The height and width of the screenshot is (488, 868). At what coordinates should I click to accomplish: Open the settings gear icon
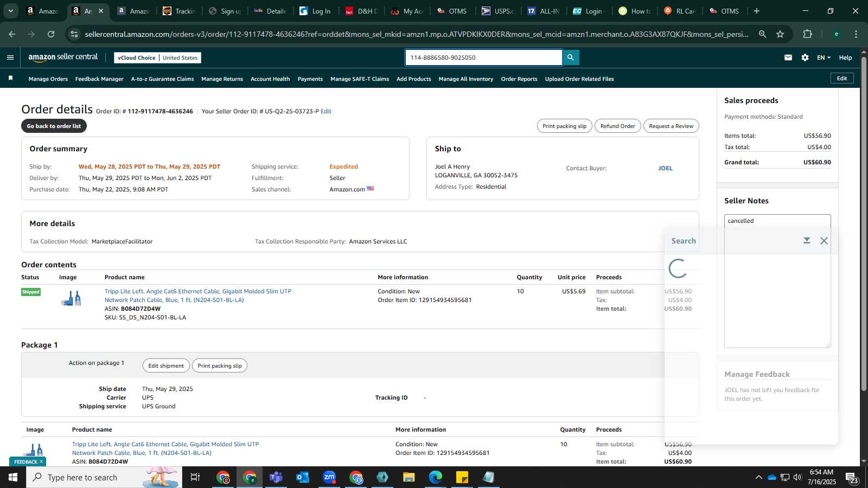805,57
